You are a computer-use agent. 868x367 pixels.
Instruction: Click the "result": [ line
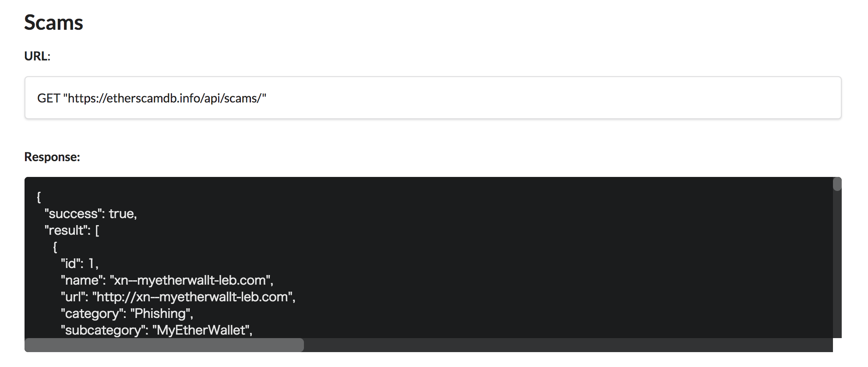coord(72,230)
